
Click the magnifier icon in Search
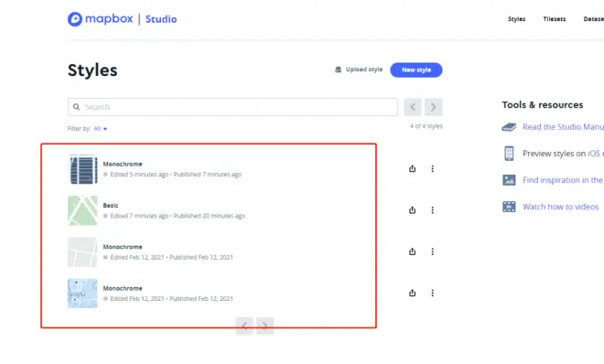pyautogui.click(x=76, y=107)
